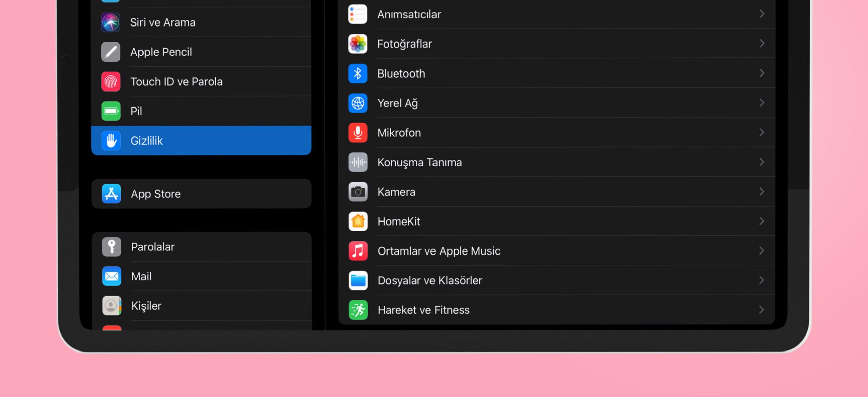
Task: Open Mikrofon privacy permissions
Action: point(557,133)
